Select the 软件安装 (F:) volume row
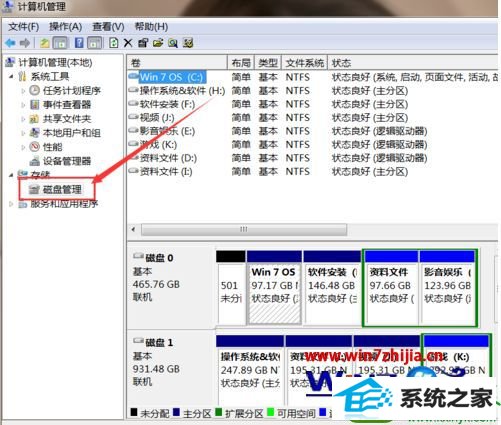The width and height of the screenshot is (501, 425). tap(313, 104)
